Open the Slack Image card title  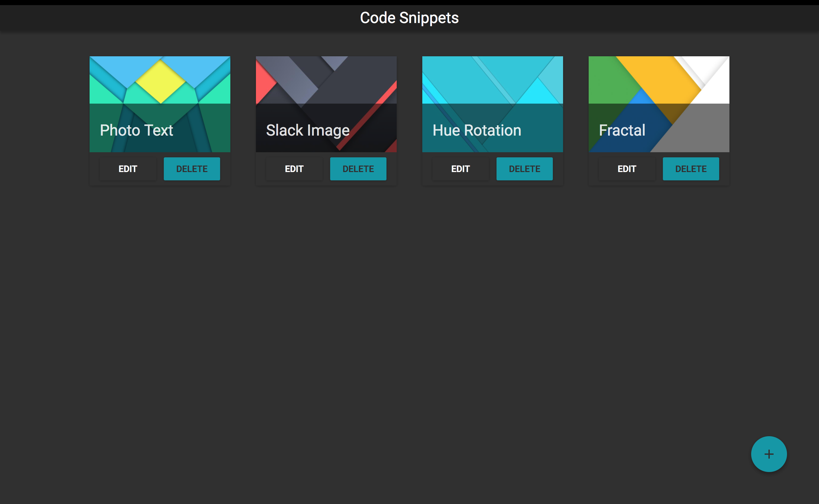tap(307, 130)
